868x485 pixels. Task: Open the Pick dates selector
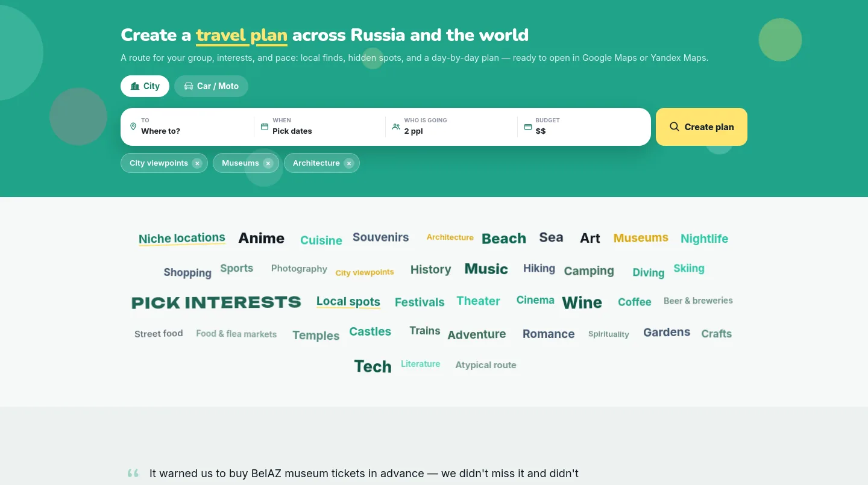(319, 127)
